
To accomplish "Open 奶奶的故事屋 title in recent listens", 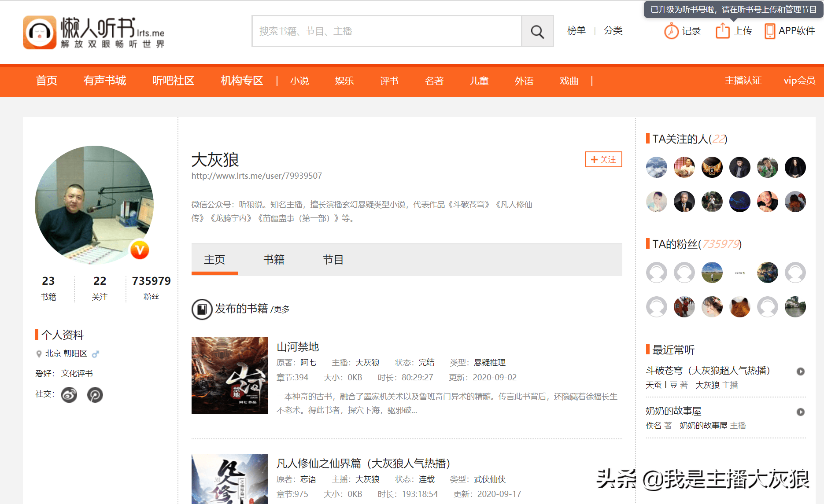I will (673, 411).
